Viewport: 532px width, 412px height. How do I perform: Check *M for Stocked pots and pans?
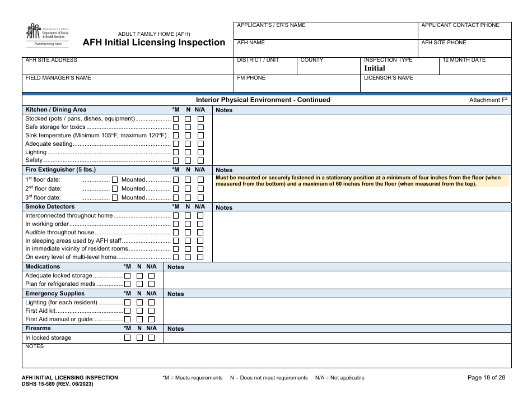coord(175,118)
